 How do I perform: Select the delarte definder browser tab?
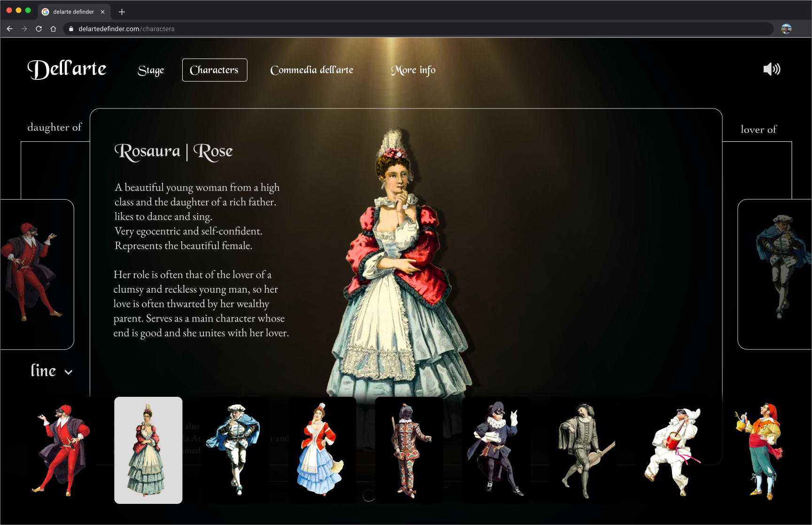coord(74,12)
